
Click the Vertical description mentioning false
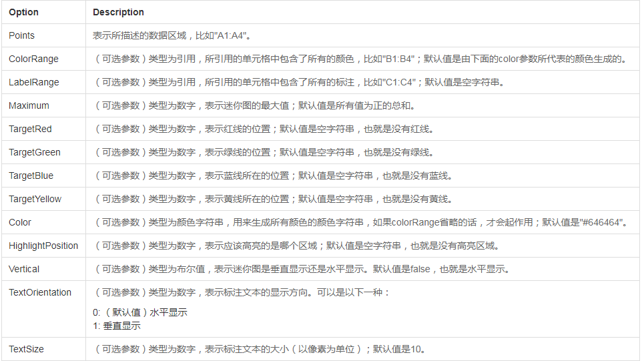pos(302,270)
